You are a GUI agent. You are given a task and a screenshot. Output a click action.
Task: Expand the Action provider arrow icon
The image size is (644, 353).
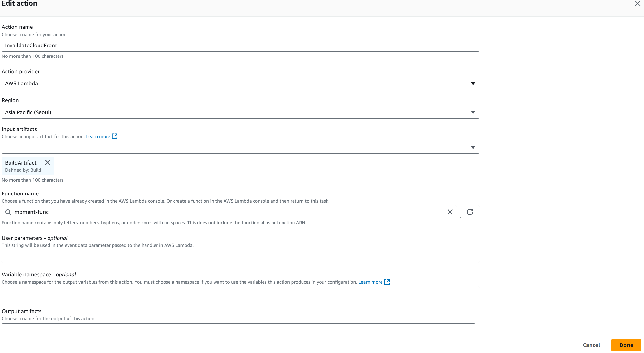[473, 84]
